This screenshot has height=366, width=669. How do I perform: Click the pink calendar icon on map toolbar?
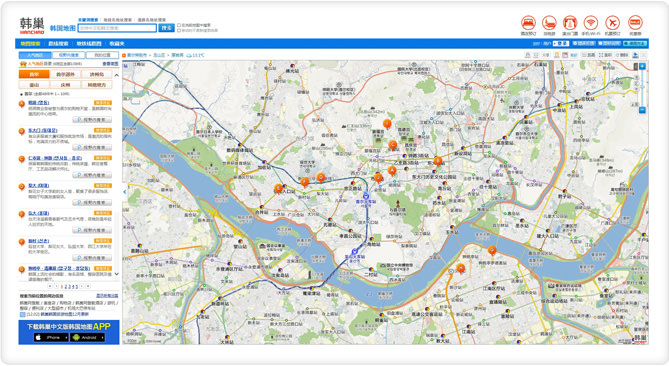[565, 55]
